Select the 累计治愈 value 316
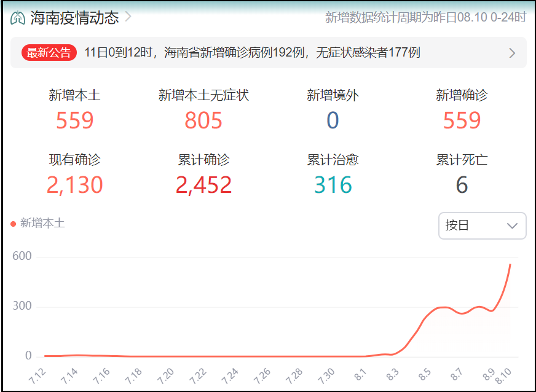 [x=333, y=185]
